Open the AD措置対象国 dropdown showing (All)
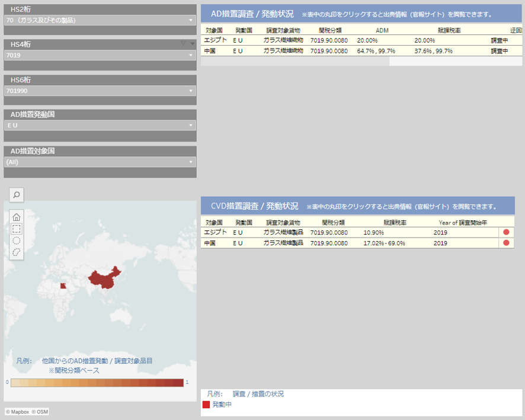The height and width of the screenshot is (420, 525). 100,162
